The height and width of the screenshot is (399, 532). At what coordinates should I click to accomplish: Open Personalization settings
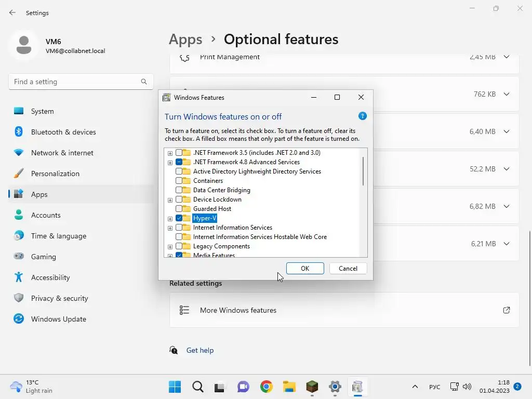[x=81, y=174]
